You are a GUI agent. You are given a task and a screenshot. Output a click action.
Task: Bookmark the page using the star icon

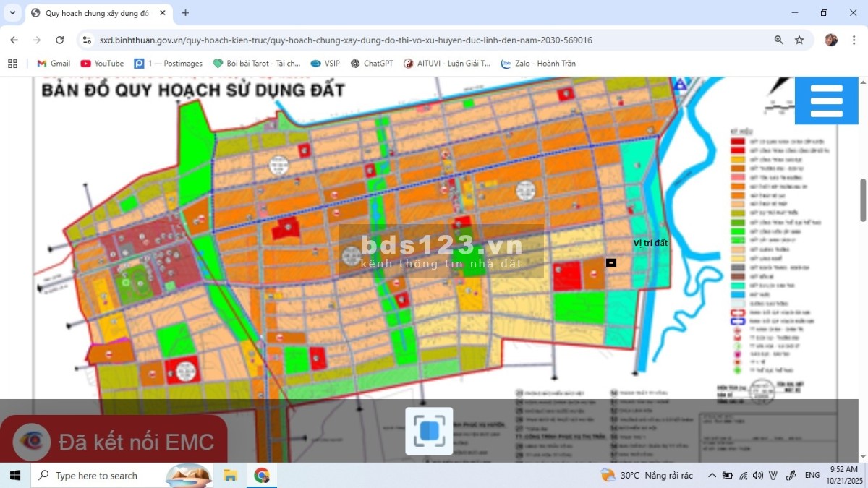[800, 40]
